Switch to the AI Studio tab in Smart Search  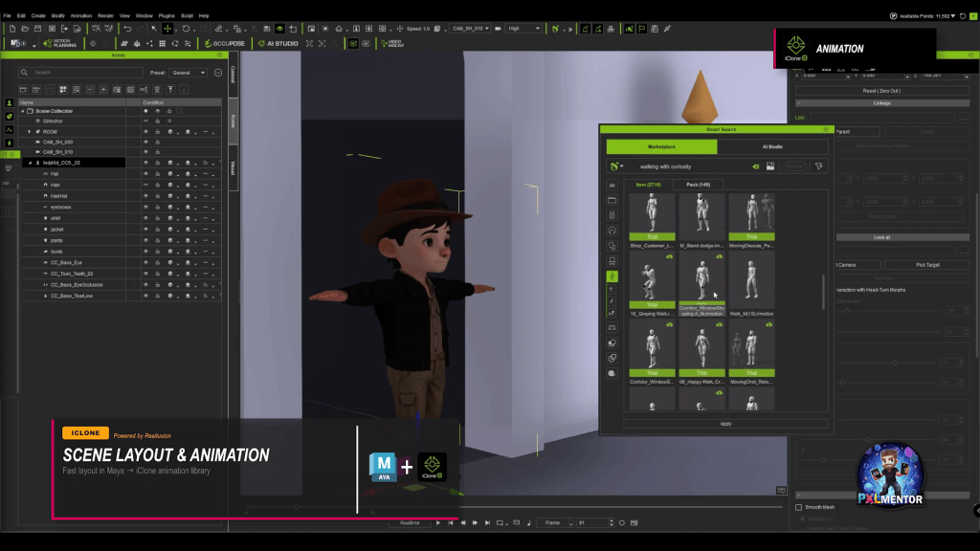[x=772, y=146]
